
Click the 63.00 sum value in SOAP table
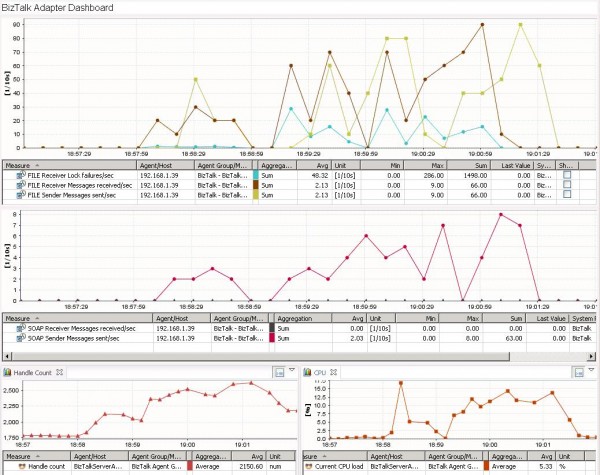tap(514, 338)
